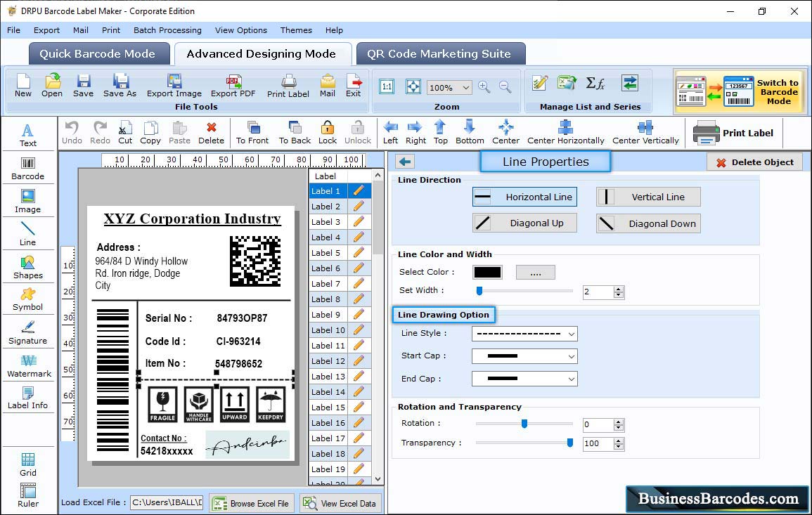The width and height of the screenshot is (812, 515).
Task: Save the current label
Action: [x=83, y=86]
